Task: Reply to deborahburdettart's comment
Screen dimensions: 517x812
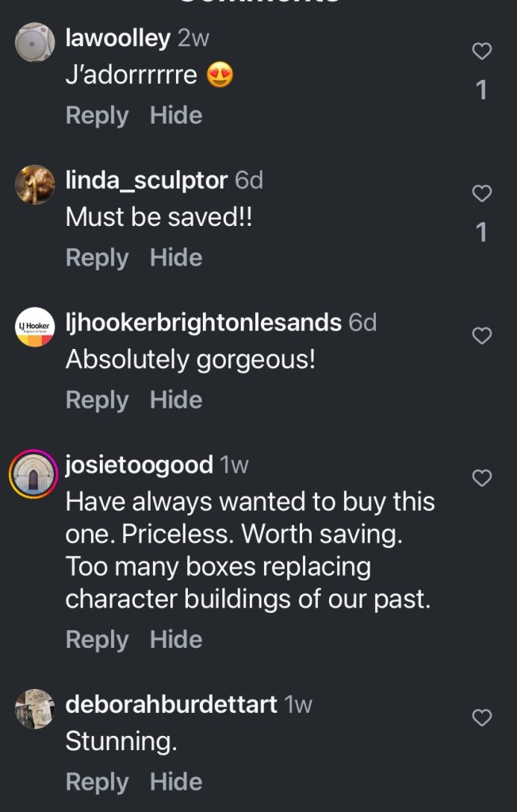Action: [97, 782]
